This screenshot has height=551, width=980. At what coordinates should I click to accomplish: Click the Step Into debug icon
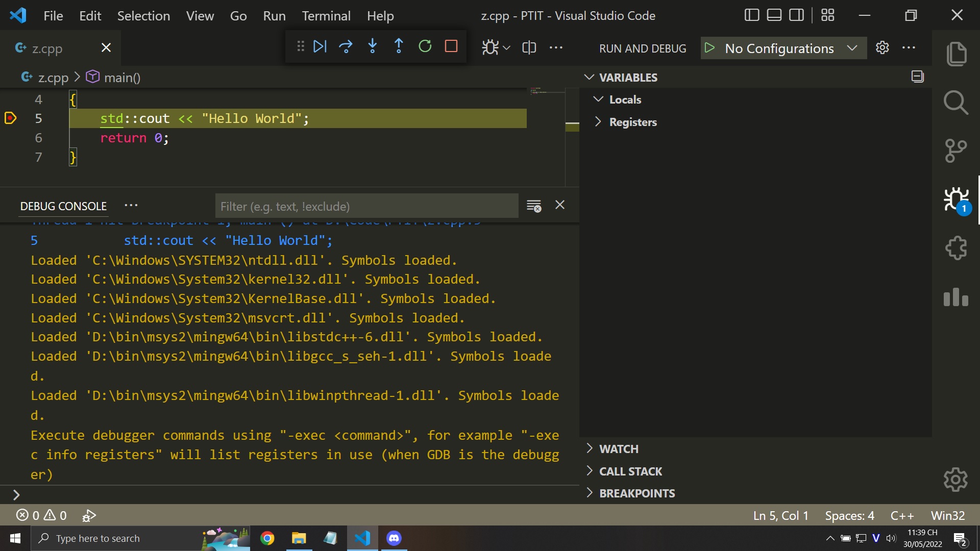(373, 47)
